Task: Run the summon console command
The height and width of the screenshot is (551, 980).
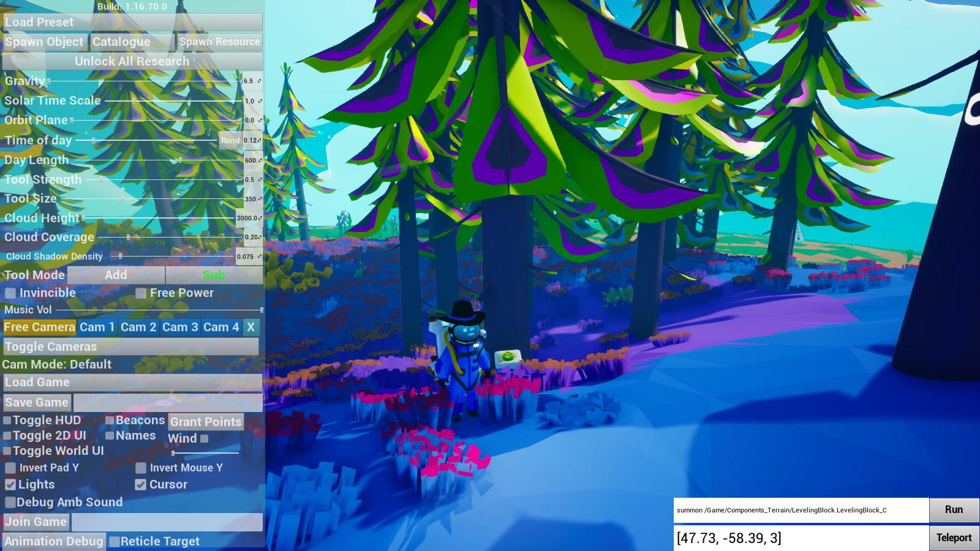Action: (954, 510)
